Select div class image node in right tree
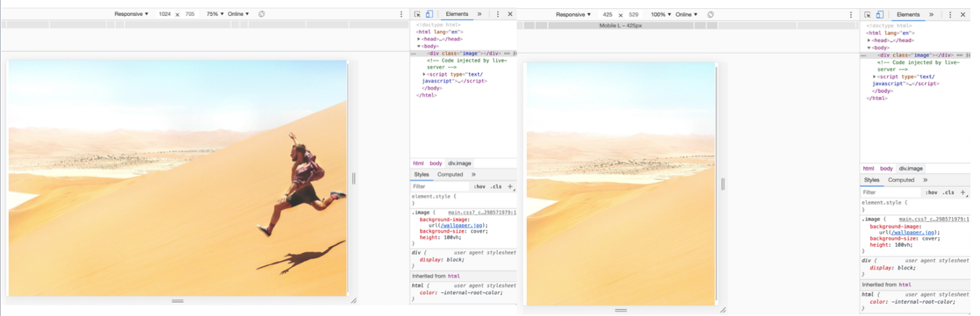The height and width of the screenshot is (316, 980). tap(914, 55)
